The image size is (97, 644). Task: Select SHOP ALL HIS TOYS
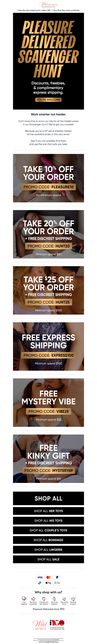(x=49, y=521)
